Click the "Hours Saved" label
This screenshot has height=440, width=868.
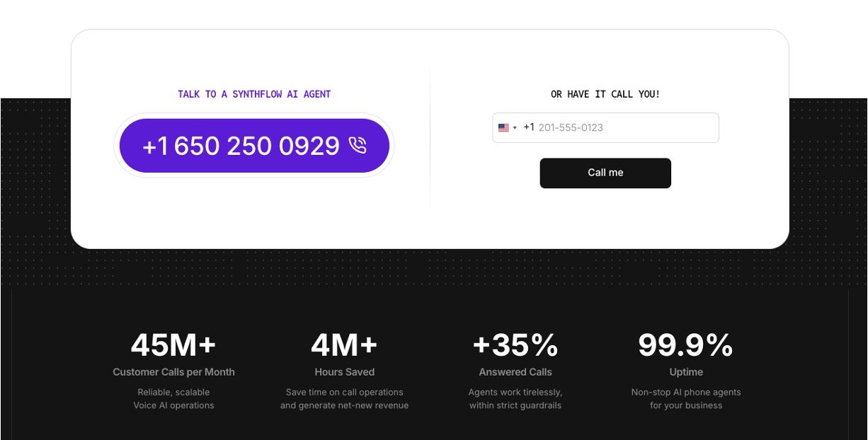pyautogui.click(x=345, y=372)
